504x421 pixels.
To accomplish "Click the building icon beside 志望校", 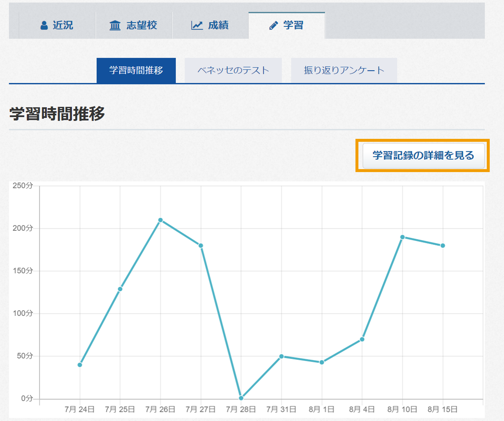I will pyautogui.click(x=115, y=25).
